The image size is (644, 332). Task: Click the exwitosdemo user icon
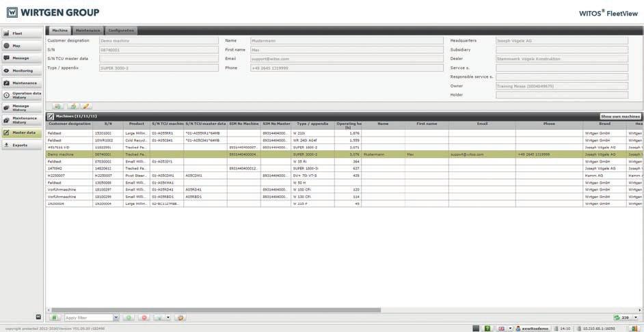point(518,329)
